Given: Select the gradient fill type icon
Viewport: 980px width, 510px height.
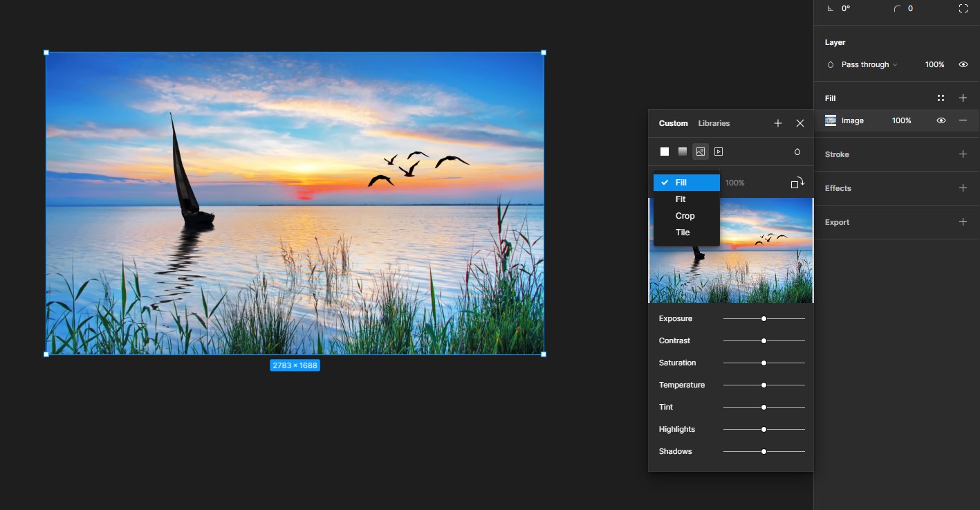Looking at the screenshot, I should (683, 152).
